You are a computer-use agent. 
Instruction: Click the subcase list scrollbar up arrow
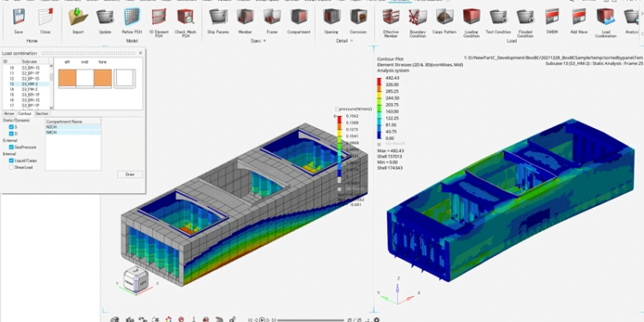(52, 66)
